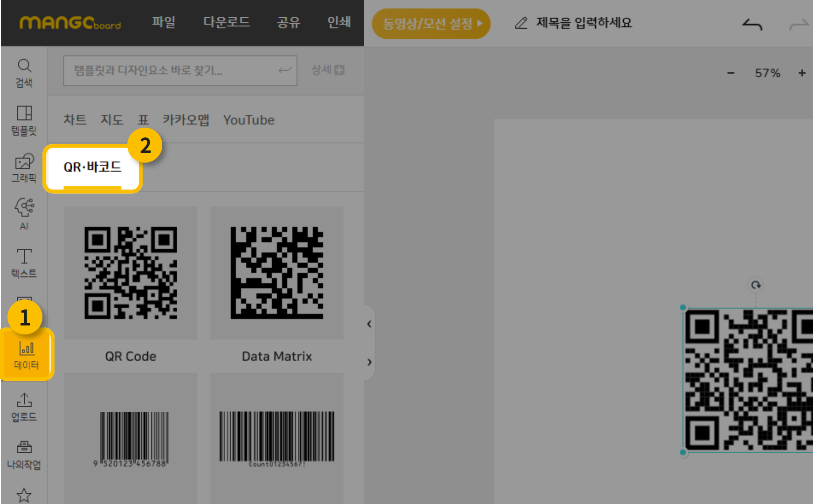Insert the Data Matrix thumbnail

click(277, 273)
